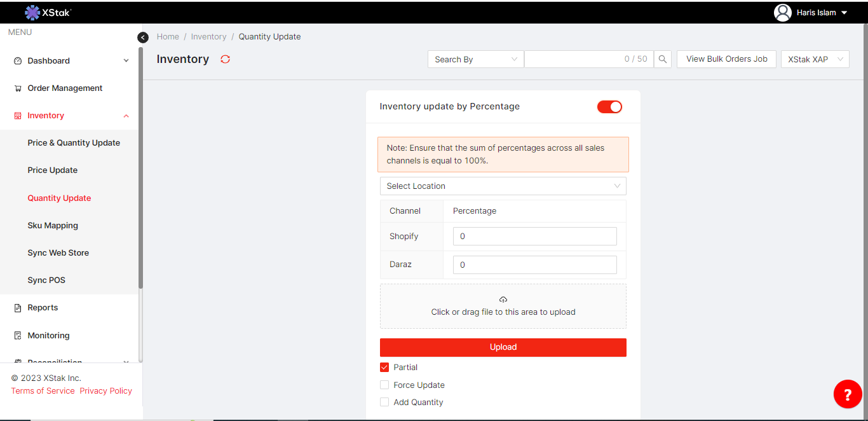The image size is (868, 421).
Task: Enable the Force Update checkbox
Action: [384, 385]
